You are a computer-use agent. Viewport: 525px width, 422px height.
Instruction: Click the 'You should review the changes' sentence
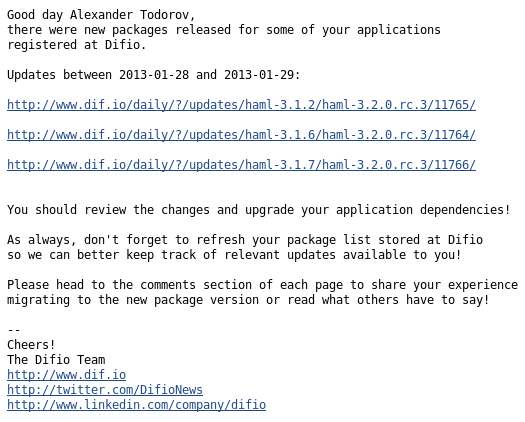(258, 210)
